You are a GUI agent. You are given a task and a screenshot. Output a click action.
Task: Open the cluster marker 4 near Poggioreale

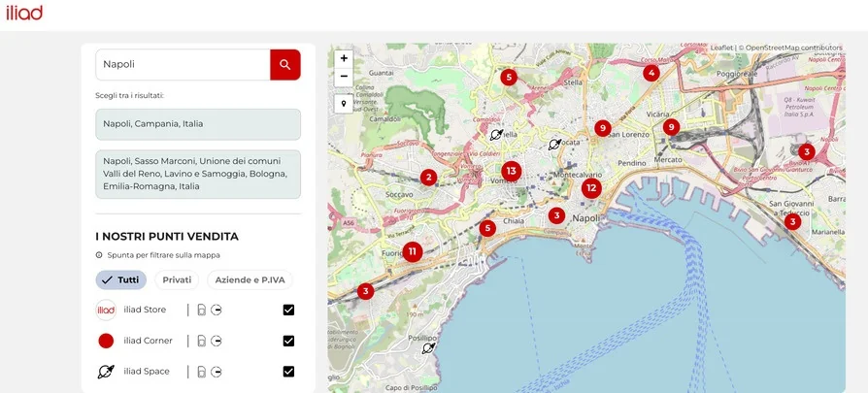651,73
